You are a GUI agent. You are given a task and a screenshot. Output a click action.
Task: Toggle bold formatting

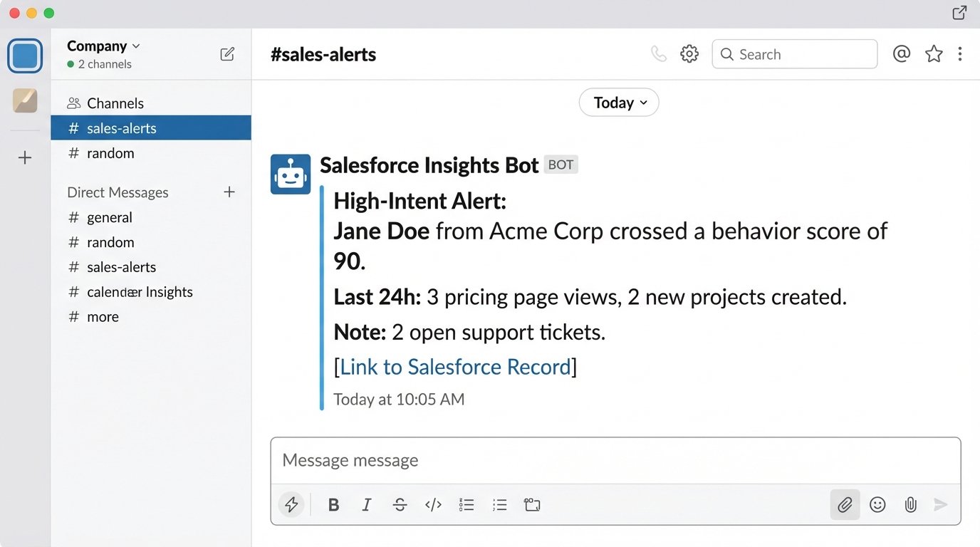333,505
